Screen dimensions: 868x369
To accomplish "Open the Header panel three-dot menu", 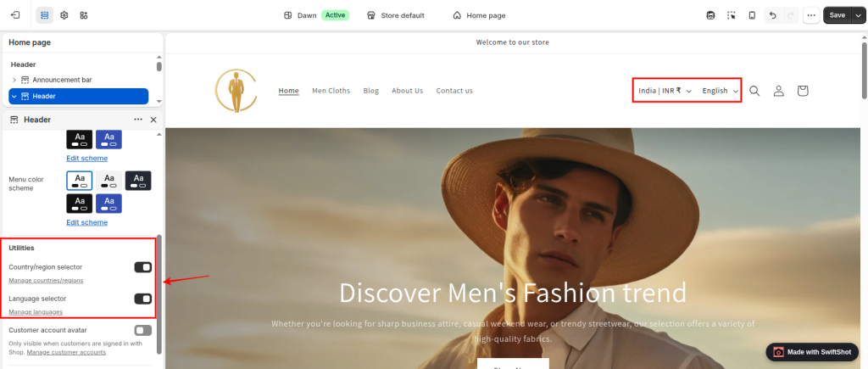I will point(138,120).
